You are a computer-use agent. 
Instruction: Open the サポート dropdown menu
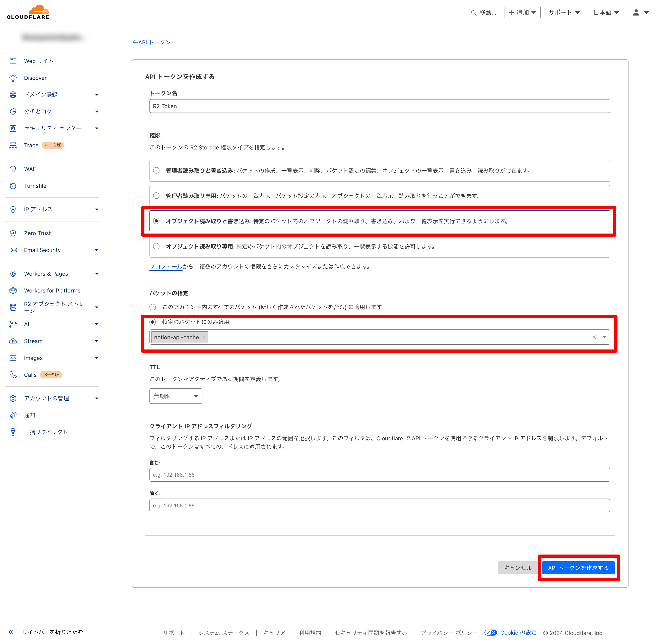tap(564, 12)
